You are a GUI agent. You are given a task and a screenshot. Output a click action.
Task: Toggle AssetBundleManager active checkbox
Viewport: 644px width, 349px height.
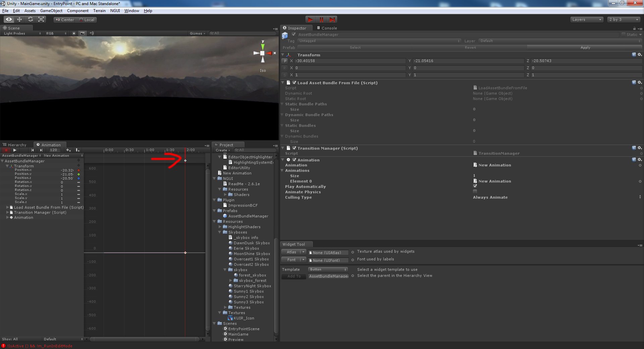(x=294, y=34)
